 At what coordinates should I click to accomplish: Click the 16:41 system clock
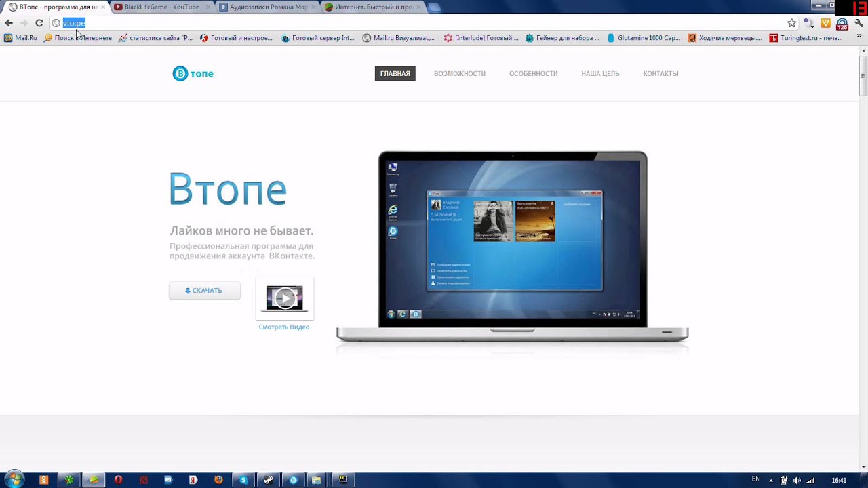tap(839, 481)
